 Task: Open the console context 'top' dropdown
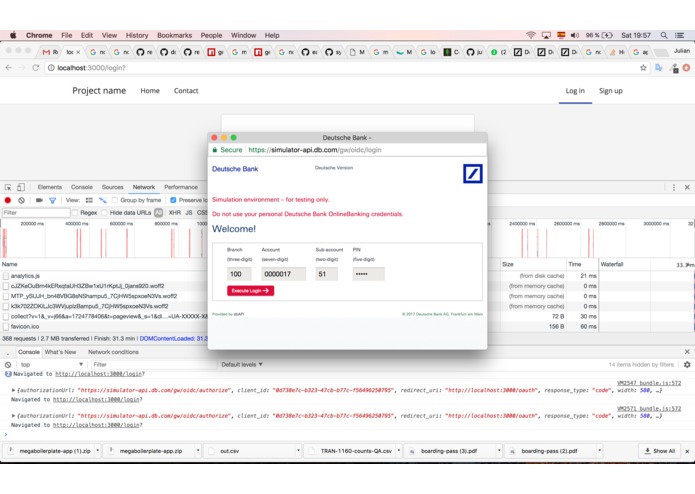pyautogui.click(x=51, y=365)
